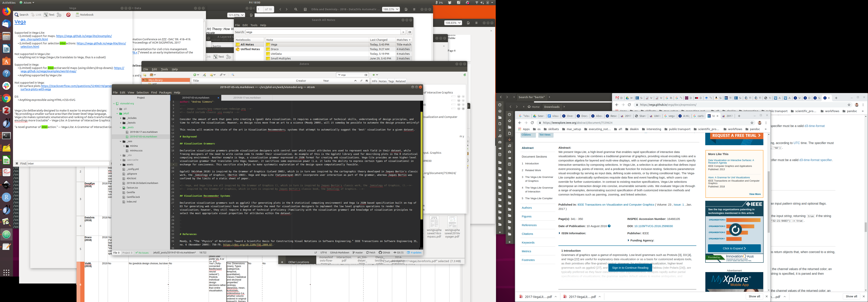Screen dimensions: 868x302
Task: Bookmark the IEEE page with the star icon
Action: coord(752,123)
